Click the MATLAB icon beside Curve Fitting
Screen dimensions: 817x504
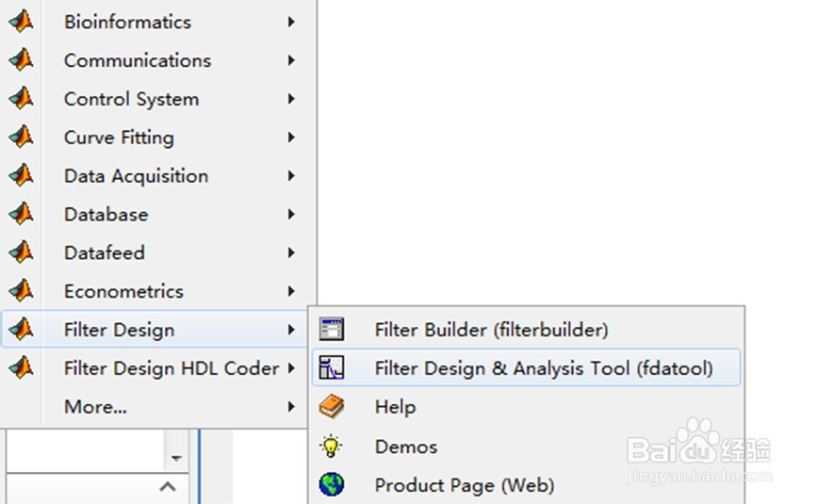click(x=22, y=138)
